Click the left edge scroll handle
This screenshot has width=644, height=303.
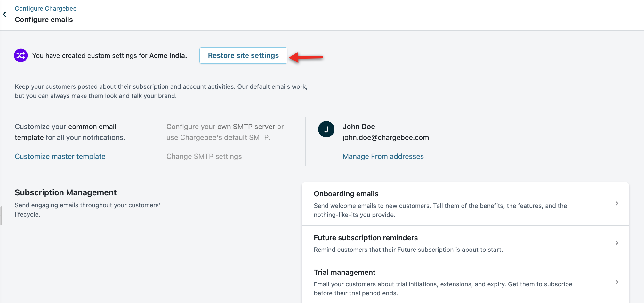click(1, 216)
